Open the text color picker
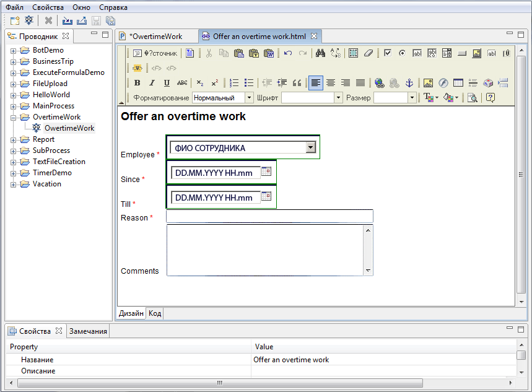This screenshot has width=532, height=392. 429,97
